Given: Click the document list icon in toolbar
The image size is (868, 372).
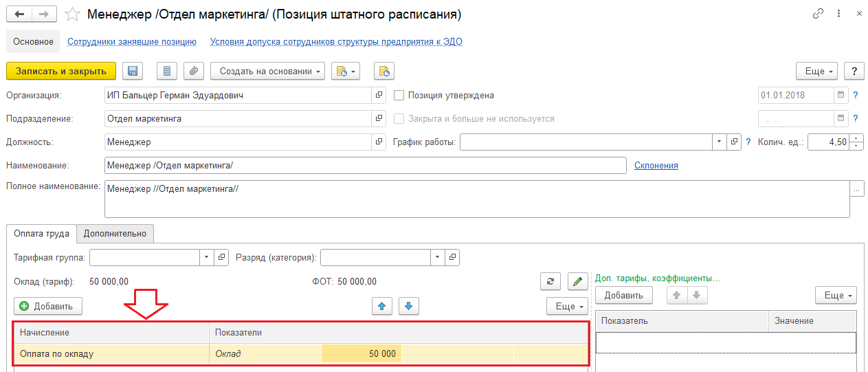Looking at the screenshot, I should click(167, 71).
